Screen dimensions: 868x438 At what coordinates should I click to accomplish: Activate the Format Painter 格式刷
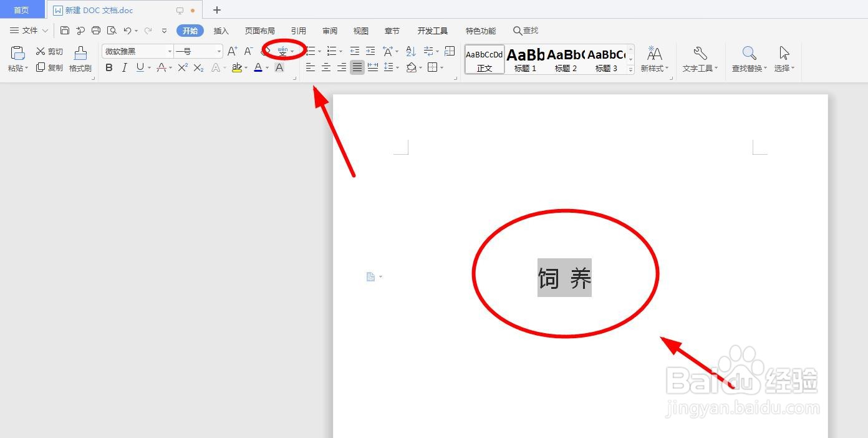coord(80,59)
